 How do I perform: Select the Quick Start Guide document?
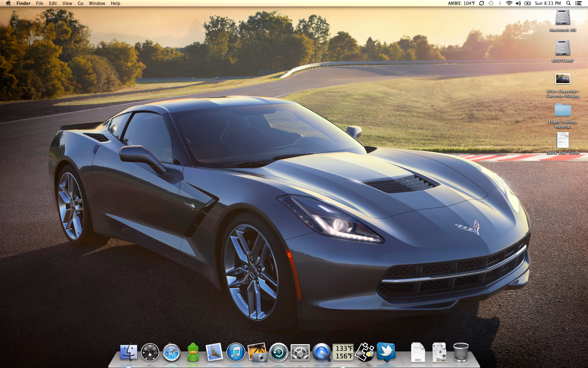pyautogui.click(x=563, y=140)
